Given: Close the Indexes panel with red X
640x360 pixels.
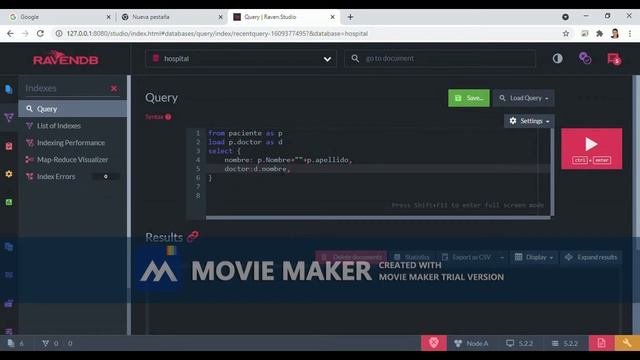Looking at the screenshot, I should click(x=114, y=88).
